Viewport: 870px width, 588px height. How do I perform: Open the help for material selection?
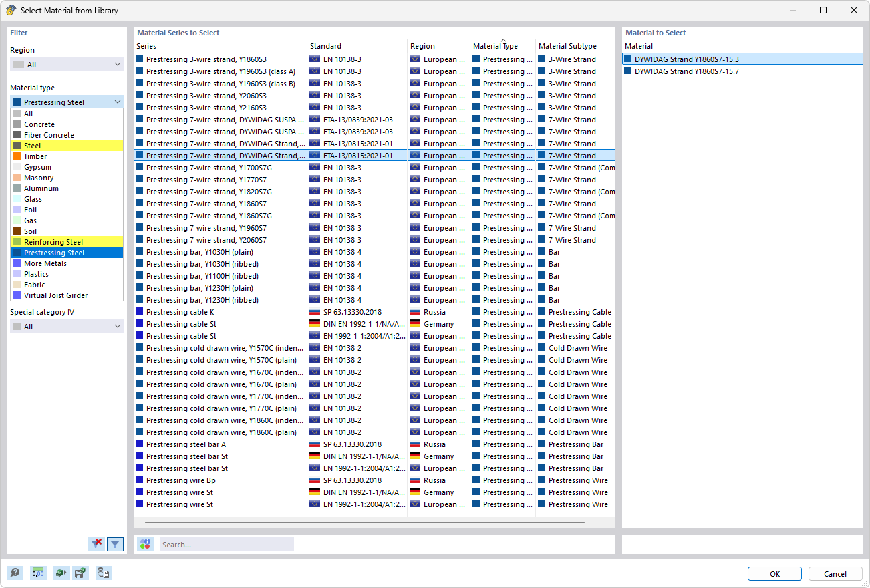[x=14, y=573]
